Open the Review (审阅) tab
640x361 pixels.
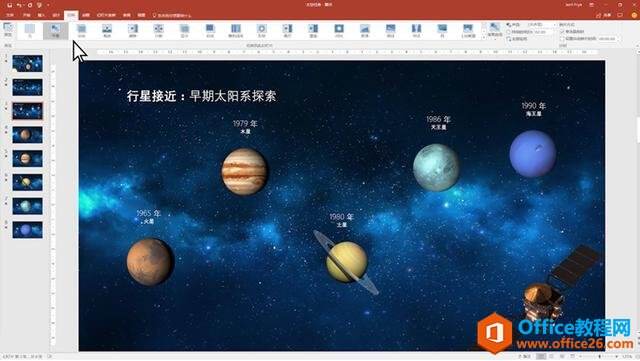click(127, 15)
